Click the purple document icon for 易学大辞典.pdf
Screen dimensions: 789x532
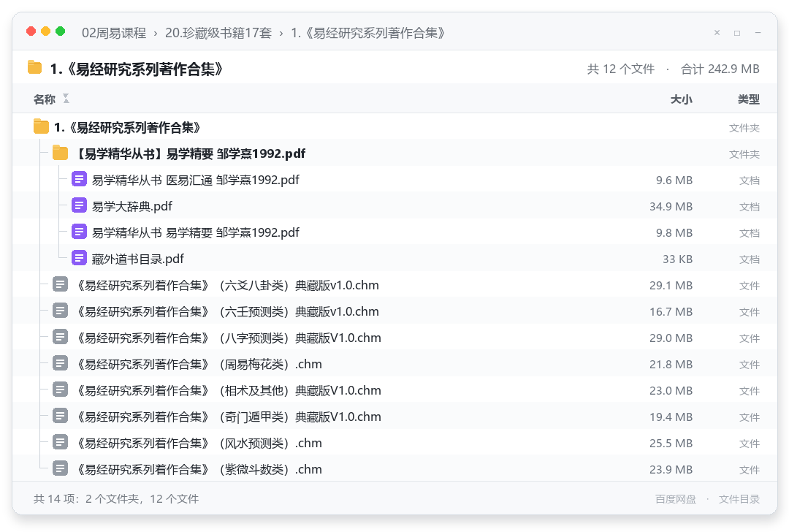point(79,205)
